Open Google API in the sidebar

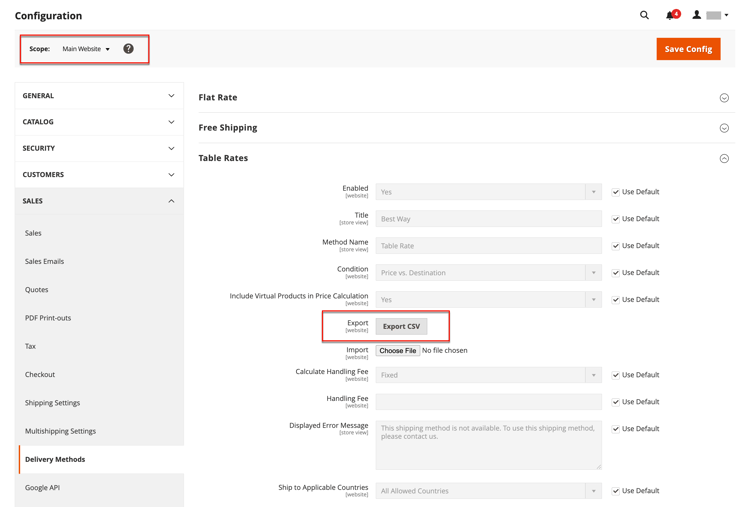click(43, 487)
